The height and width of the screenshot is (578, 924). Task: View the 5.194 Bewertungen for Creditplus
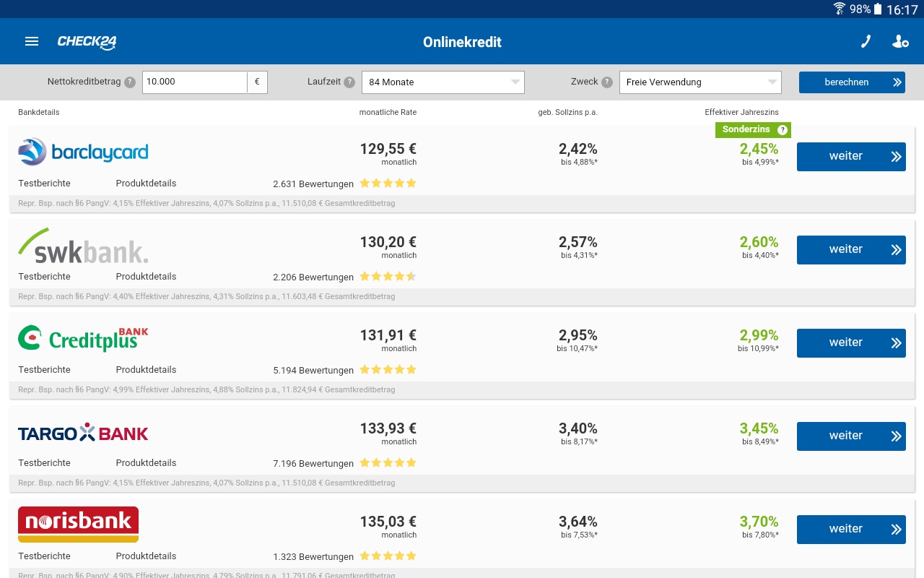pyautogui.click(x=313, y=371)
